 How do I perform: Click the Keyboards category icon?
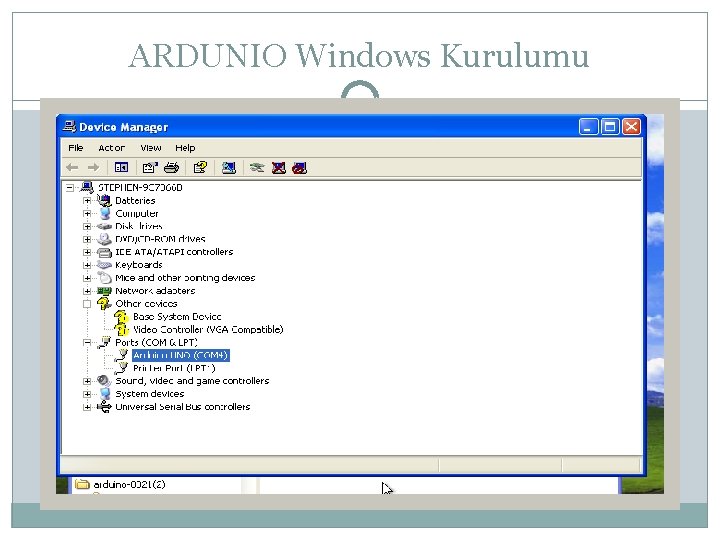point(104,265)
